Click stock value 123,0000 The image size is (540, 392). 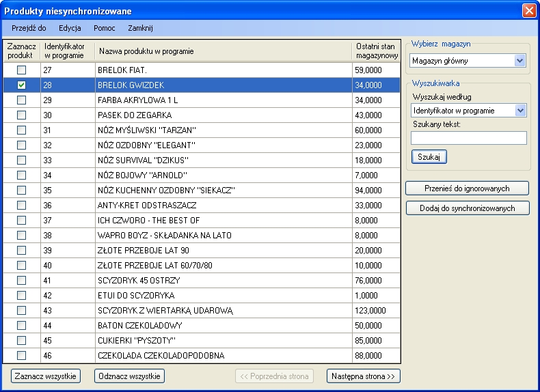[377, 311]
